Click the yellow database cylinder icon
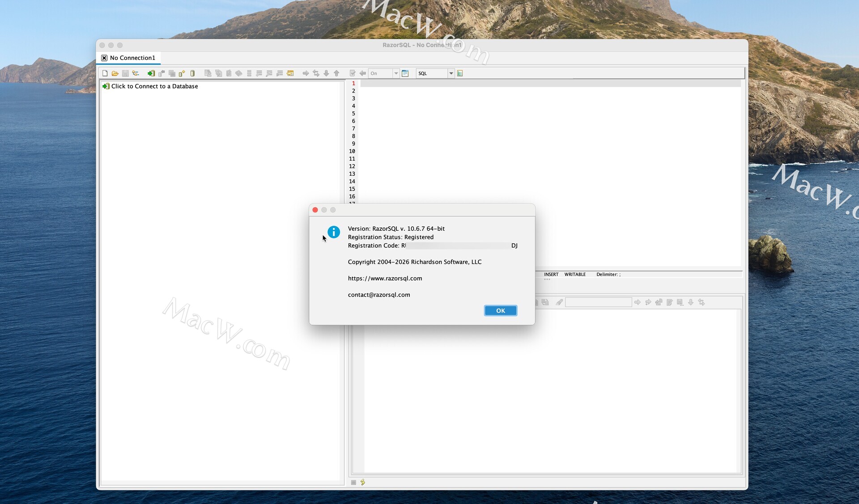This screenshot has width=859, height=504. coord(192,73)
